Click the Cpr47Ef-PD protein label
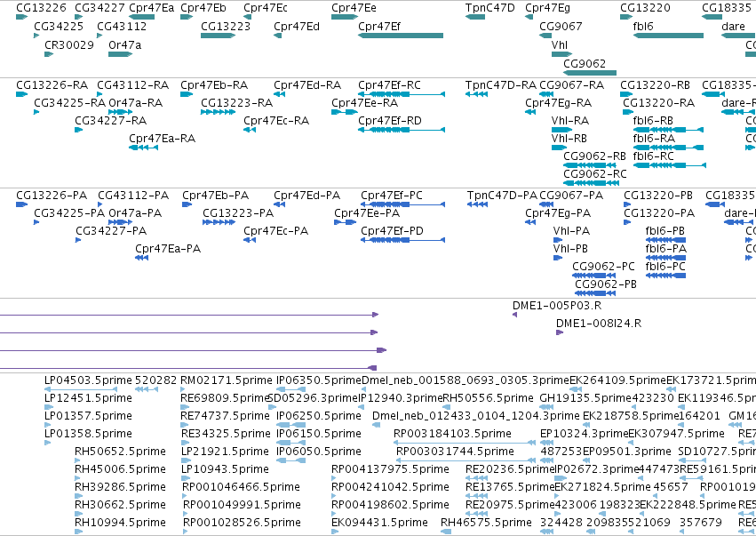The height and width of the screenshot is (536, 756). (x=392, y=231)
